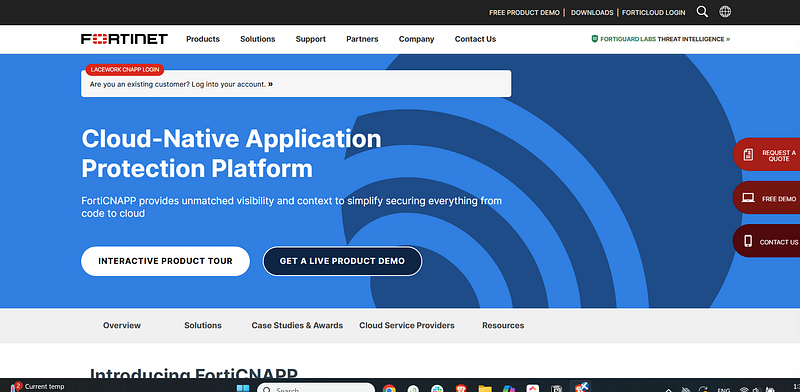The height and width of the screenshot is (392, 800).
Task: Click the Free Demo laptop icon
Action: tap(748, 198)
